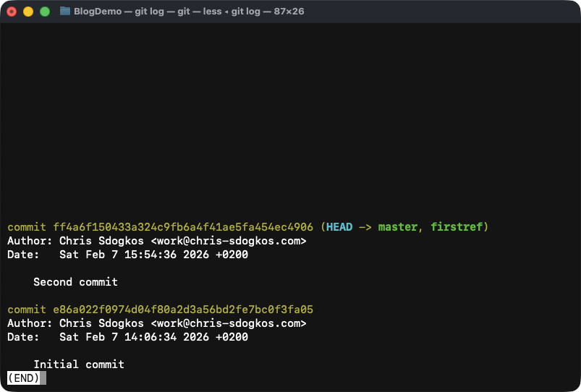Click the "Initial commit" message text
Screen dimensions: 581x392
click(79, 365)
